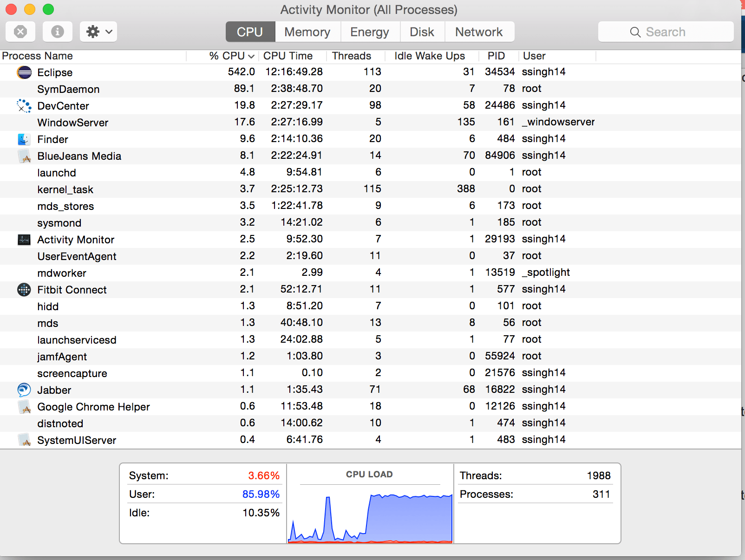This screenshot has height=560, width=745.
Task: Open the process Inspect info button
Action: click(x=58, y=32)
